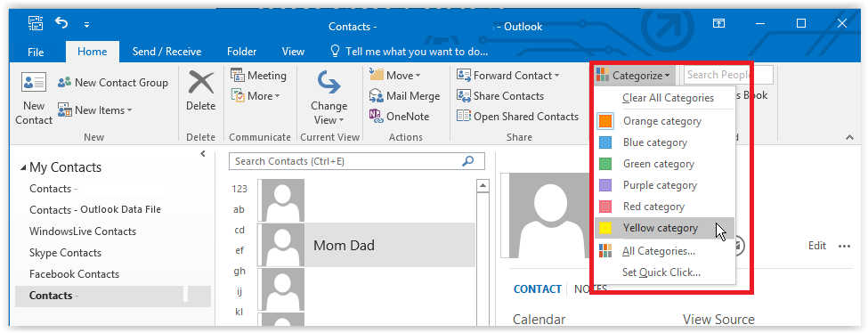
Task: Open the more options ellipsis
Action: (844, 246)
